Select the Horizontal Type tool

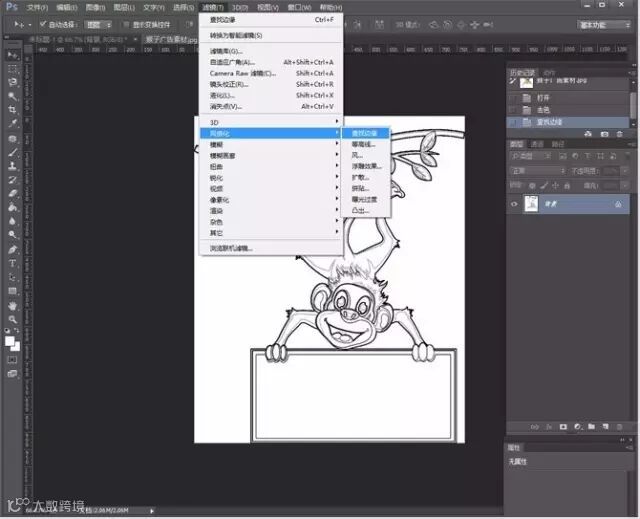tap(13, 264)
